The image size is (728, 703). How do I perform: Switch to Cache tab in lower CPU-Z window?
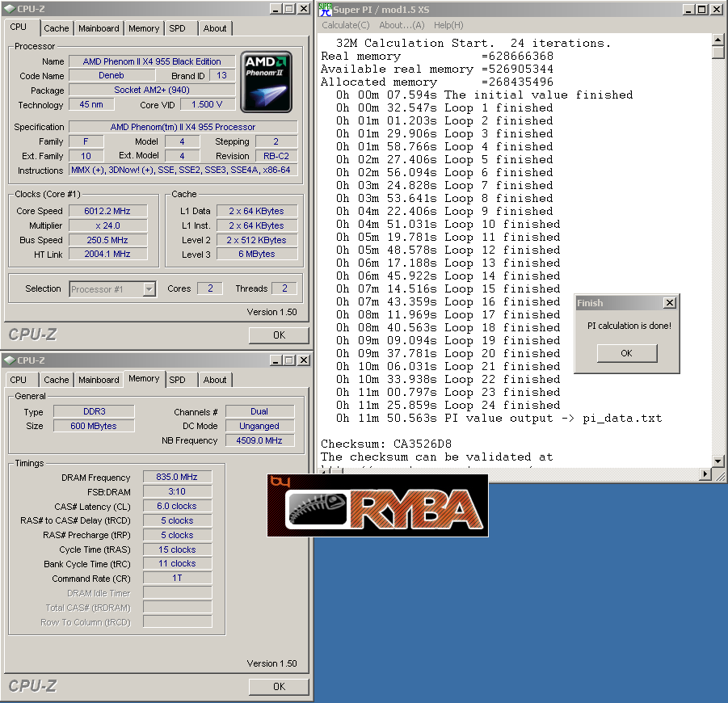[x=57, y=380]
